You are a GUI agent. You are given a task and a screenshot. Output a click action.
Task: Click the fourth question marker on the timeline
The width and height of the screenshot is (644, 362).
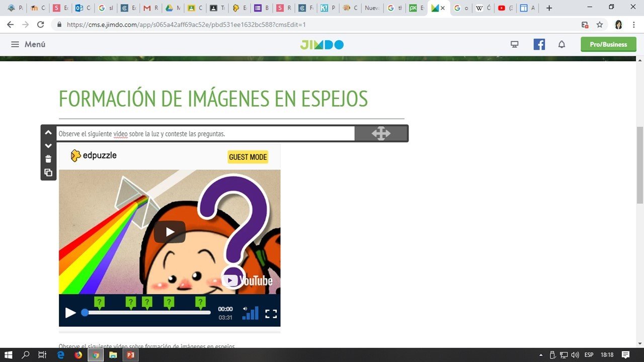(x=169, y=302)
